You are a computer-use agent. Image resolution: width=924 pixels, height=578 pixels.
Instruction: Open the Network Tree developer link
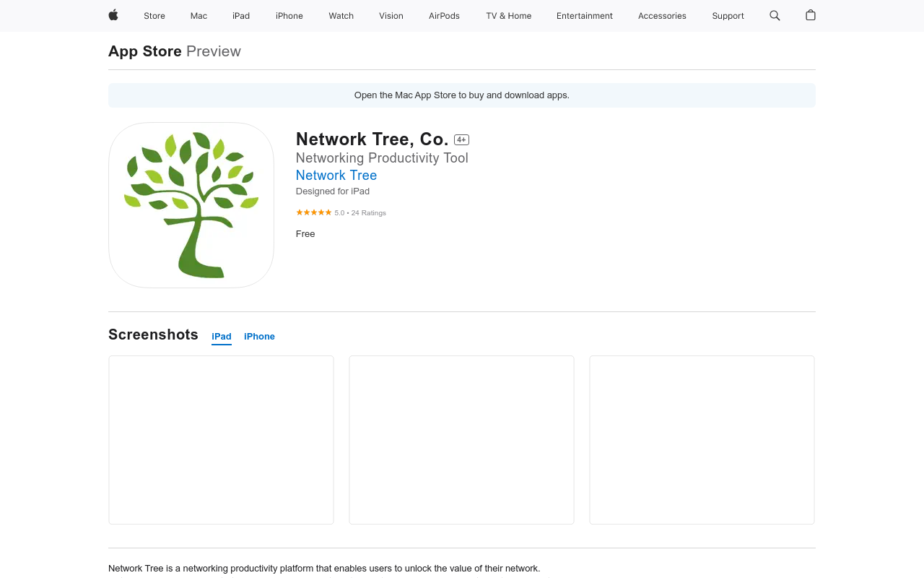[336, 175]
